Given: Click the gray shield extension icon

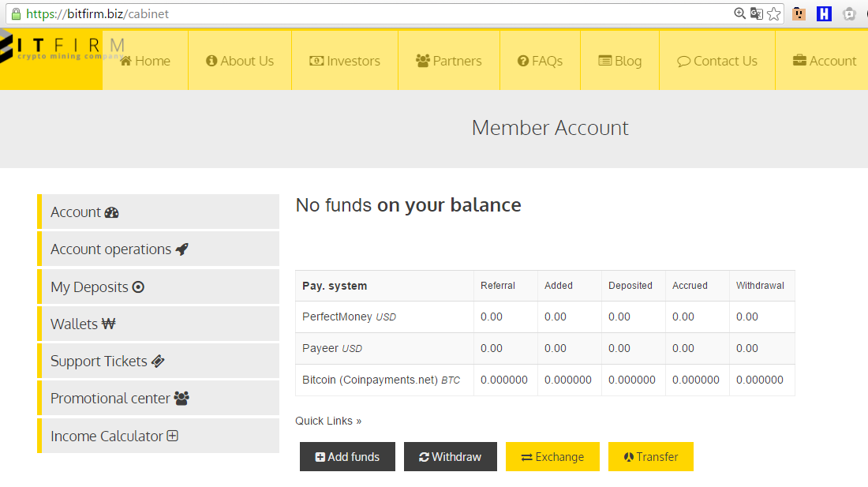Looking at the screenshot, I should [849, 13].
